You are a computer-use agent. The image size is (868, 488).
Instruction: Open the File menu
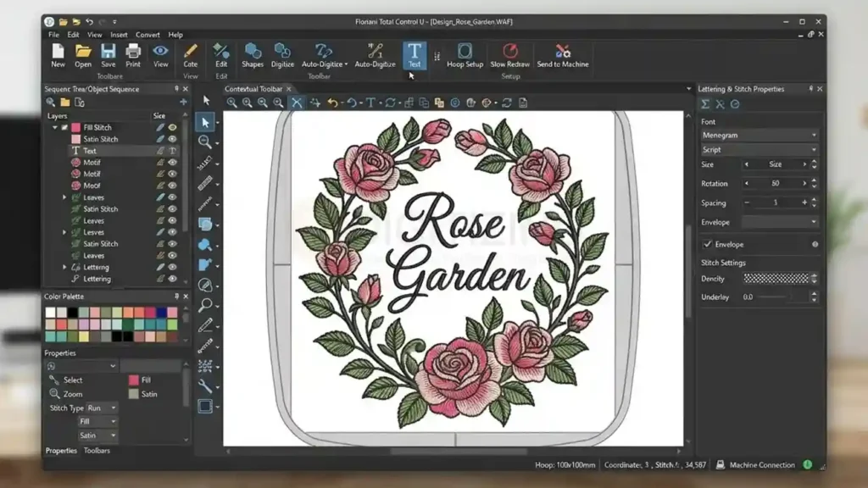point(53,34)
